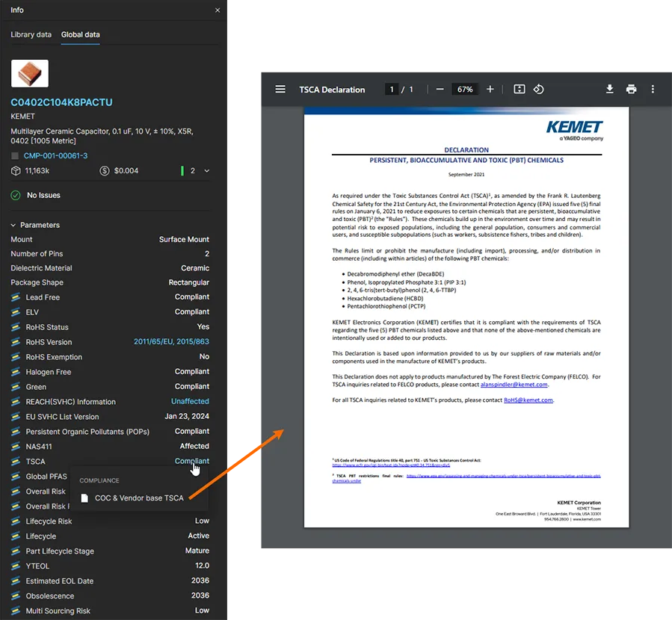This screenshot has width=672, height=620.
Task: Click the dollar price icon
Action: [104, 171]
